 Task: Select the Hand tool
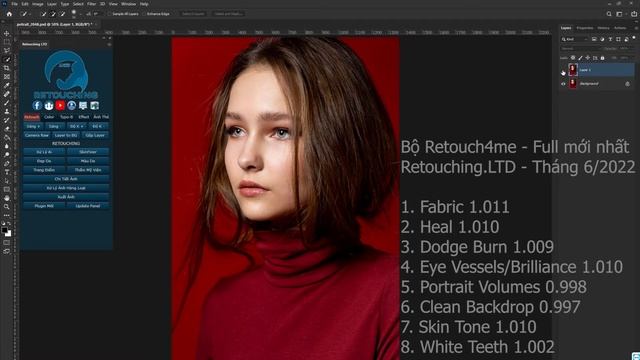pyautogui.click(x=7, y=198)
